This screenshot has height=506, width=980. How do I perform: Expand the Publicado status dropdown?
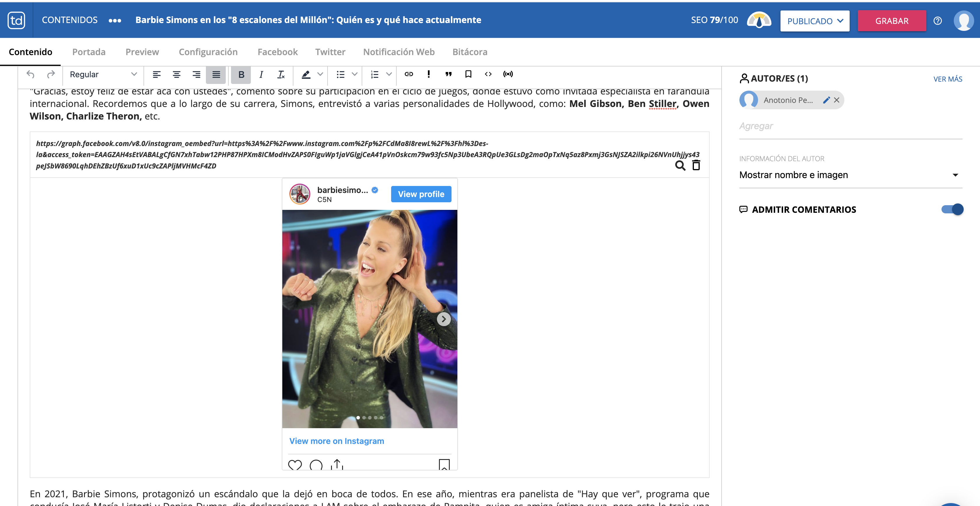point(815,21)
